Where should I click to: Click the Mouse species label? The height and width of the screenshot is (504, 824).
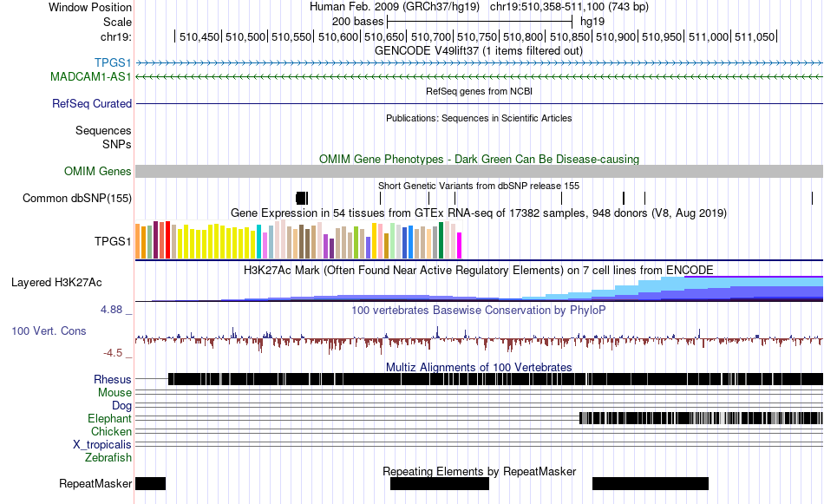coord(114,393)
